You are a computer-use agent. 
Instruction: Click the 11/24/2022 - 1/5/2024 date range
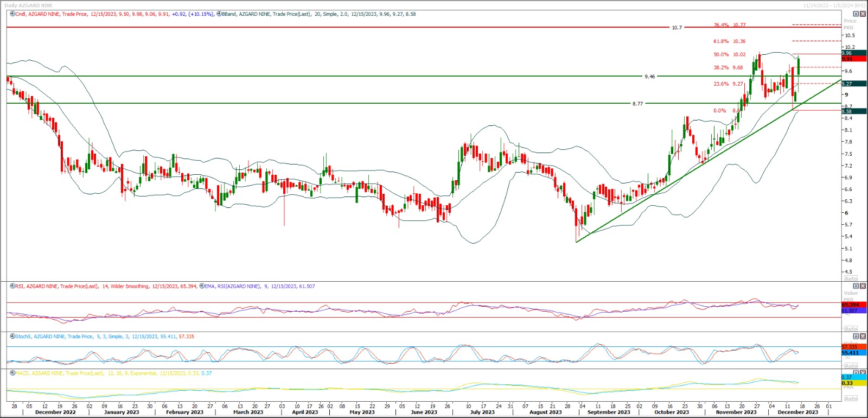[834, 5]
